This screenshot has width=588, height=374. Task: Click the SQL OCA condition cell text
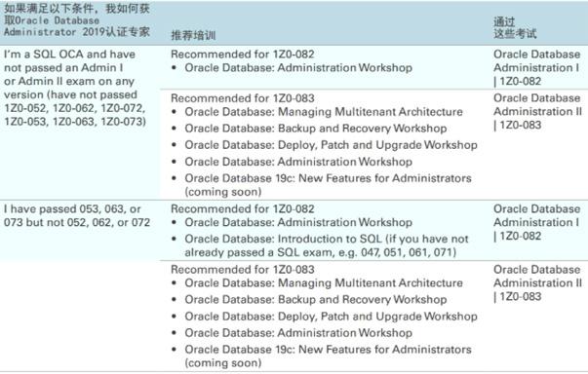75,88
